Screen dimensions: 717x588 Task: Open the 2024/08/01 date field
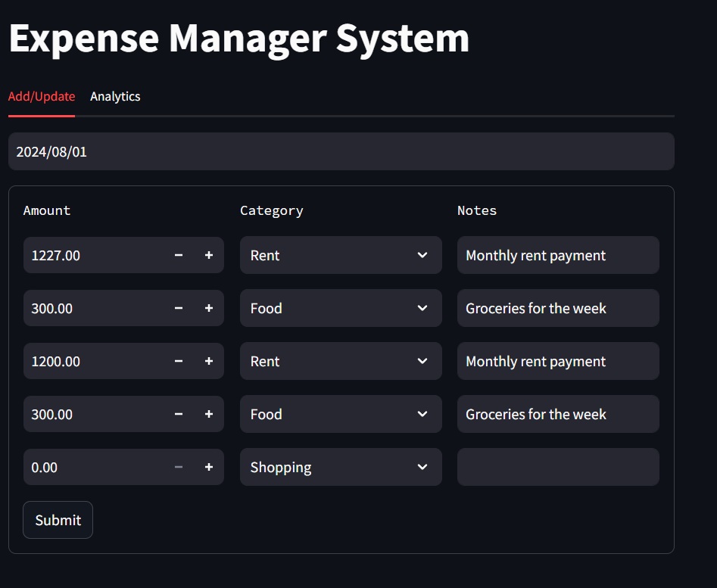[341, 151]
